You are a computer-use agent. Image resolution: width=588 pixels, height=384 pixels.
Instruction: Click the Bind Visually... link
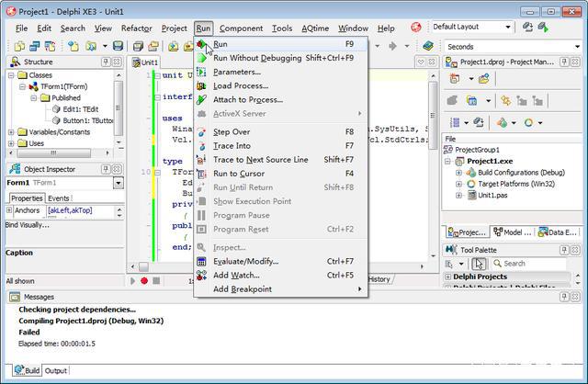click(x=27, y=225)
